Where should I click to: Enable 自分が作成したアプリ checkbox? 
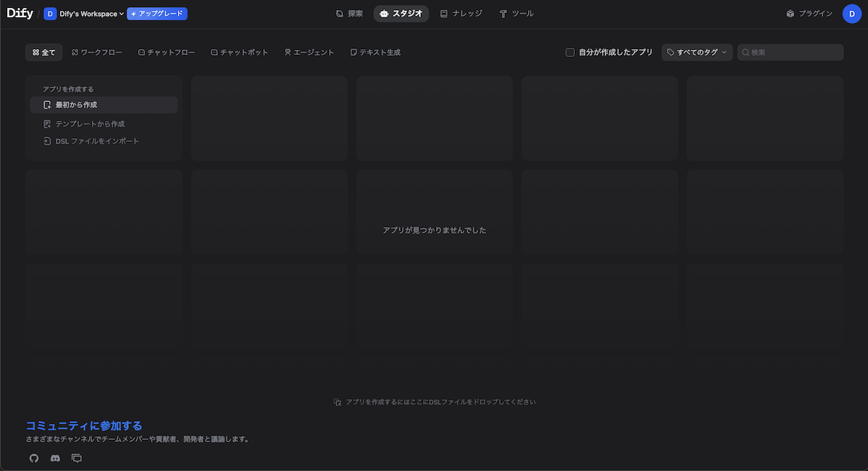570,52
